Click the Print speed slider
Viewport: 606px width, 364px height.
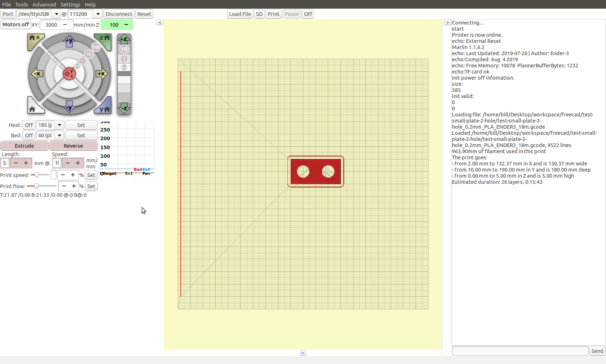(40, 175)
